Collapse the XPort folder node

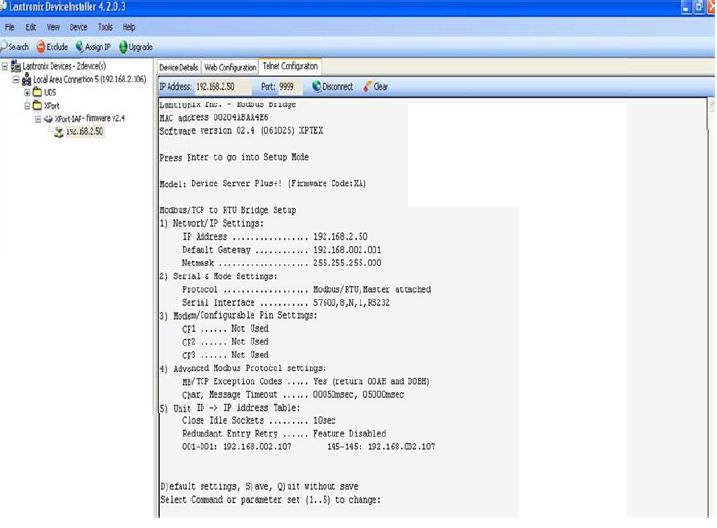click(27, 106)
